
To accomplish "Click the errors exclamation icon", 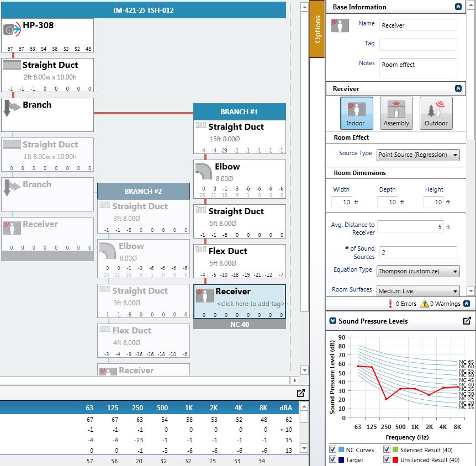I will click(x=390, y=304).
